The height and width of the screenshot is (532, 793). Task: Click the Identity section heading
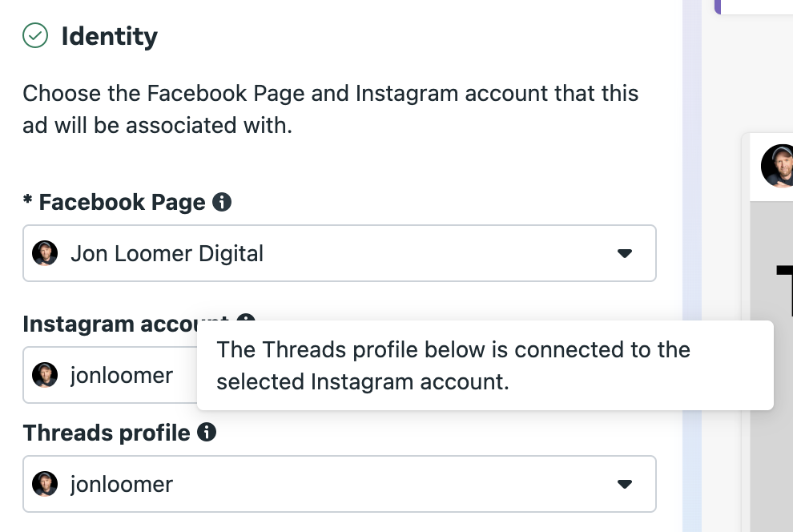pyautogui.click(x=109, y=36)
